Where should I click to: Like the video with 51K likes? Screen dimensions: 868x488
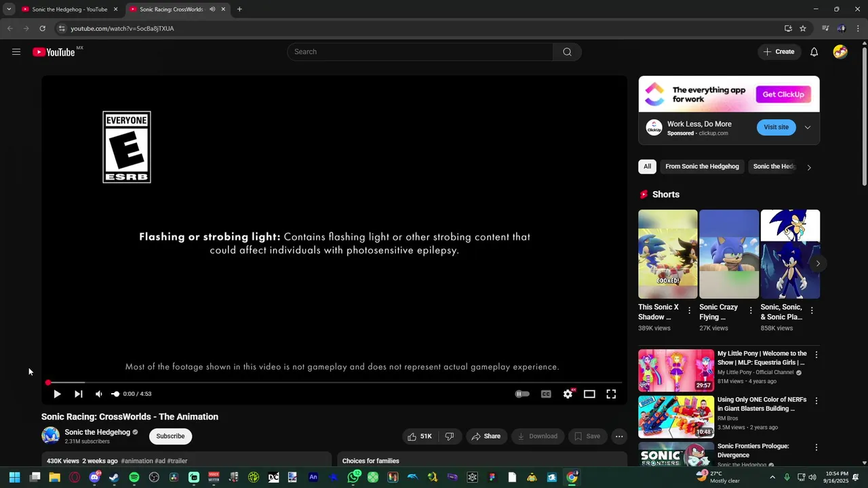point(420,436)
